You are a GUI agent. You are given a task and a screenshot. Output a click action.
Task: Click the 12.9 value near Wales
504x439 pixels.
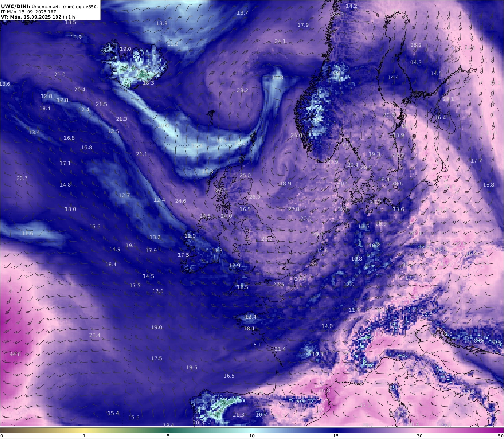click(x=234, y=265)
